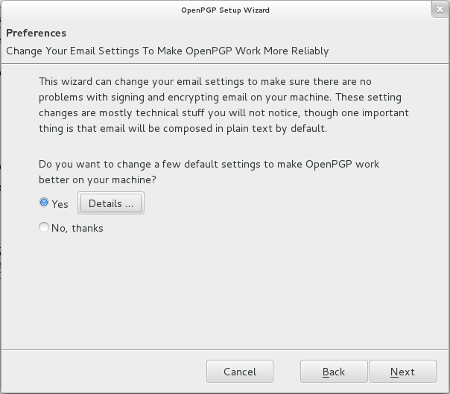This screenshot has width=450, height=394.
Task: Click the empty circle beside No, thanks
Action: point(44,227)
